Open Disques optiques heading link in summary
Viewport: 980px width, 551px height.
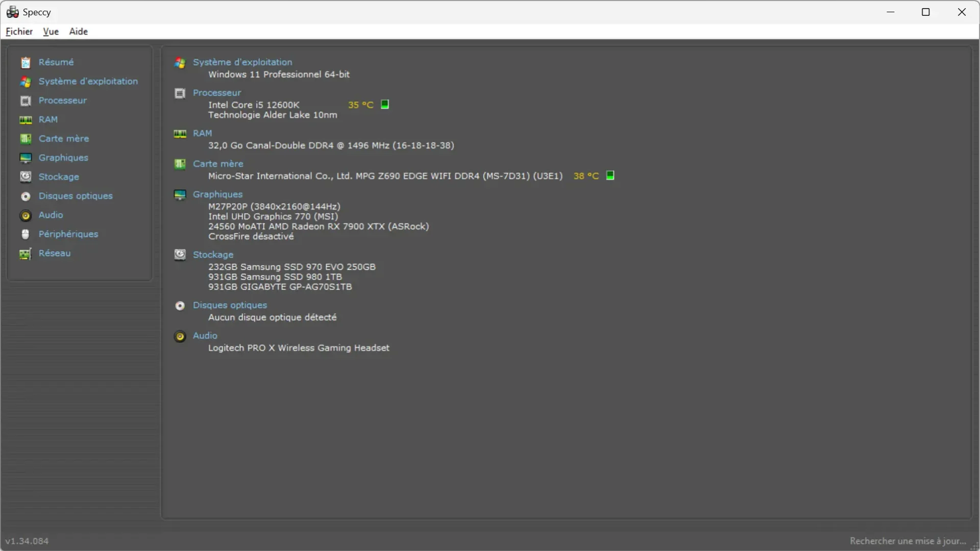coord(230,305)
